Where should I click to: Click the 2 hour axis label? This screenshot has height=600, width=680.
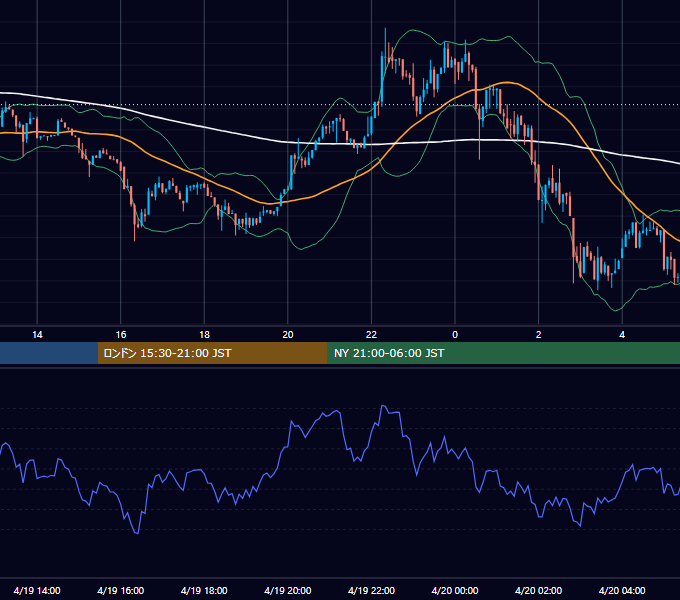pyautogui.click(x=539, y=335)
